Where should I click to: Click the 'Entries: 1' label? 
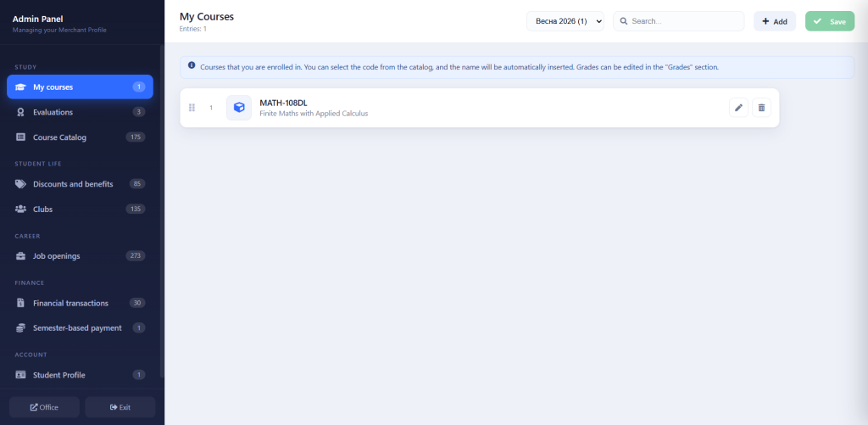[193, 29]
